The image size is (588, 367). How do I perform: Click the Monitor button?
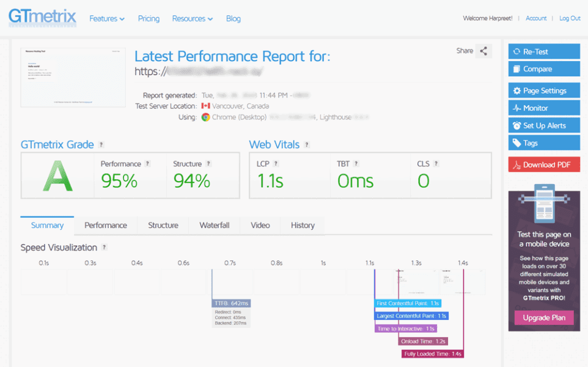tap(544, 108)
